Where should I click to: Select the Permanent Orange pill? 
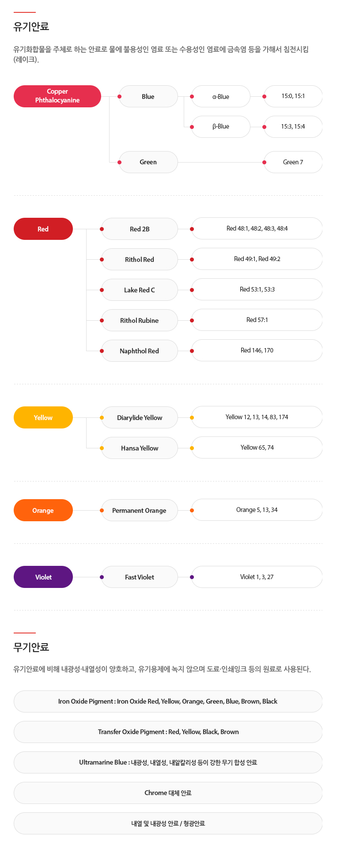pyautogui.click(x=140, y=510)
